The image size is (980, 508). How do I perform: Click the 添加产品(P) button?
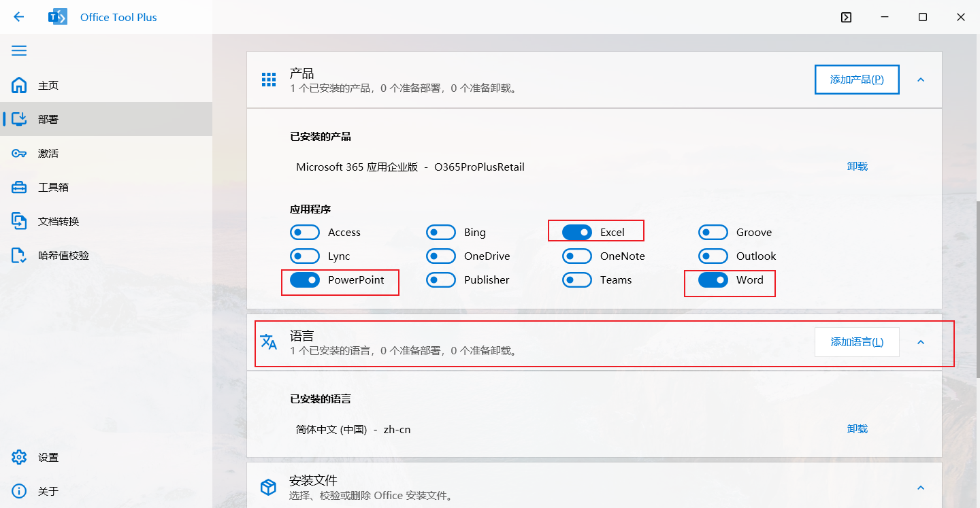(857, 80)
